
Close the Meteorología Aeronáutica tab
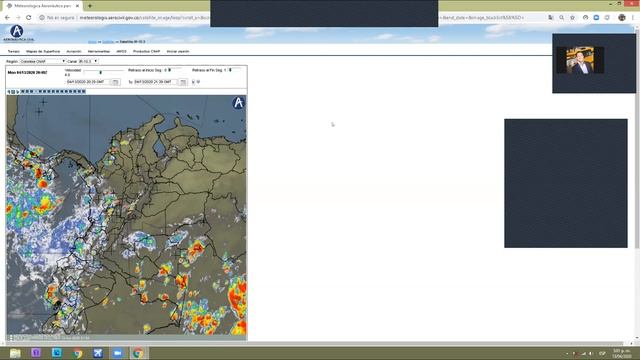click(77, 6)
